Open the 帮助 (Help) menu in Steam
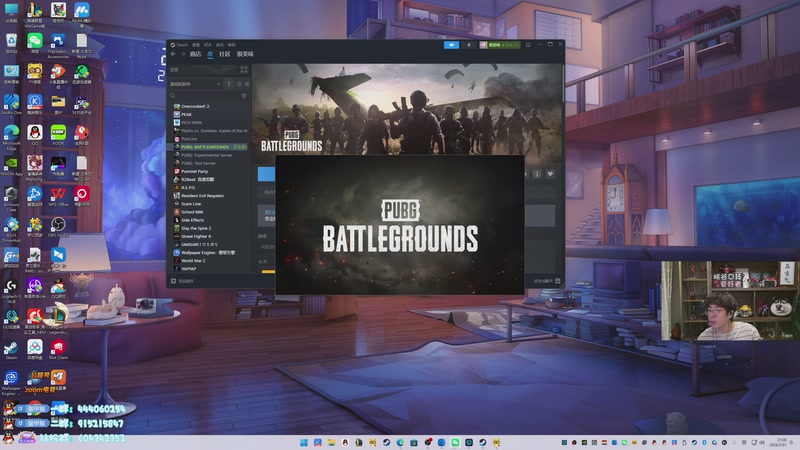This screenshot has height=450, width=800. [x=232, y=45]
